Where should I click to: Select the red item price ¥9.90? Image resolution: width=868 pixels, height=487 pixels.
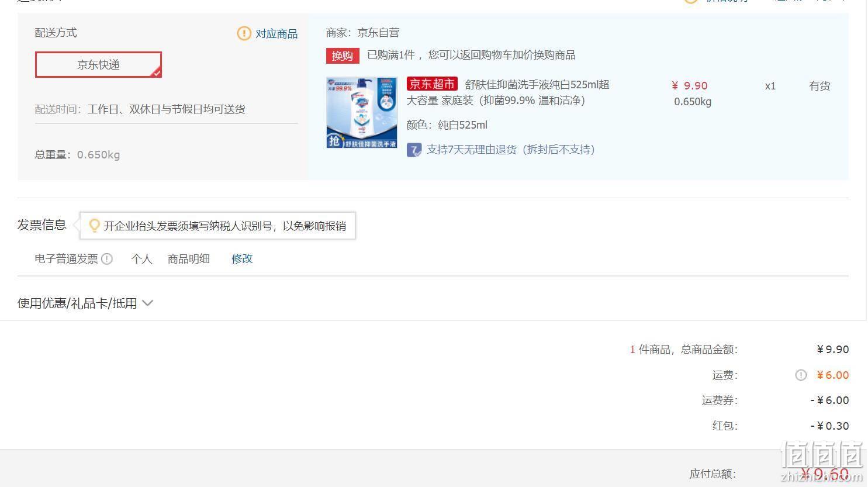(690, 85)
